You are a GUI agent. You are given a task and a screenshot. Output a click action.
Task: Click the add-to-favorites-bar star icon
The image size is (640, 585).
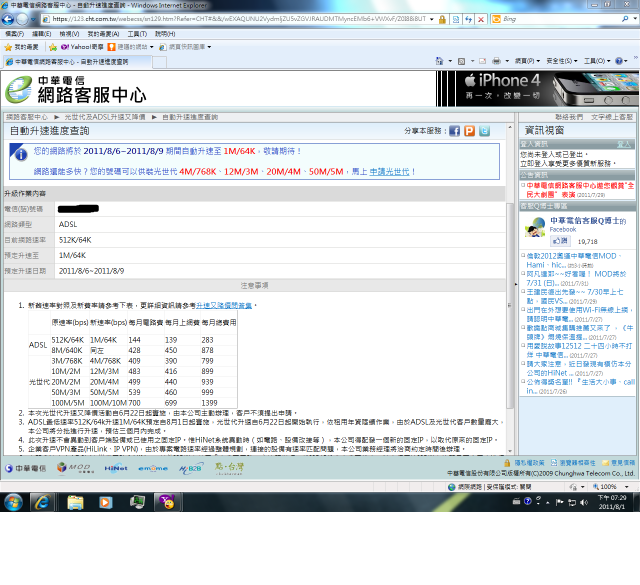coord(53,47)
